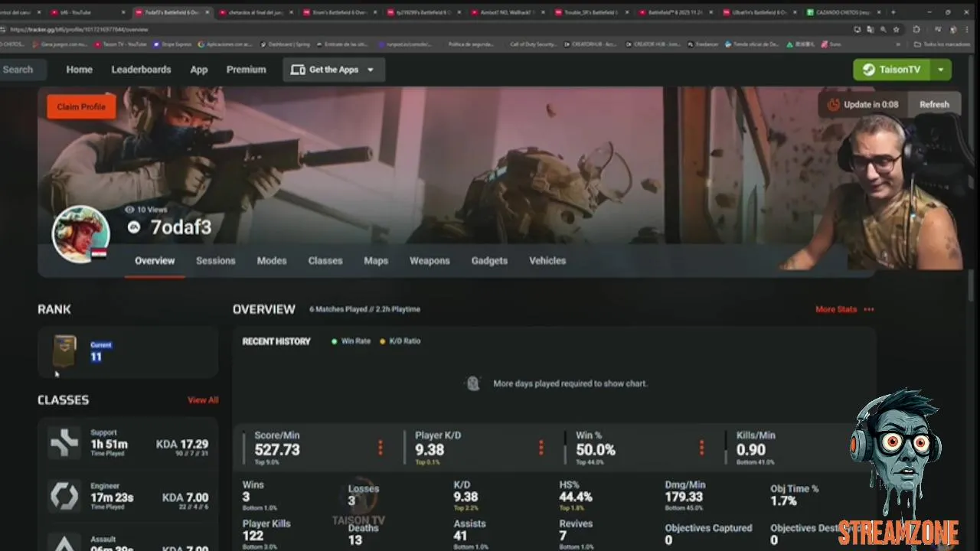Image resolution: width=980 pixels, height=551 pixels.
Task: Click the eye icon next to 10 Views
Action: (129, 209)
